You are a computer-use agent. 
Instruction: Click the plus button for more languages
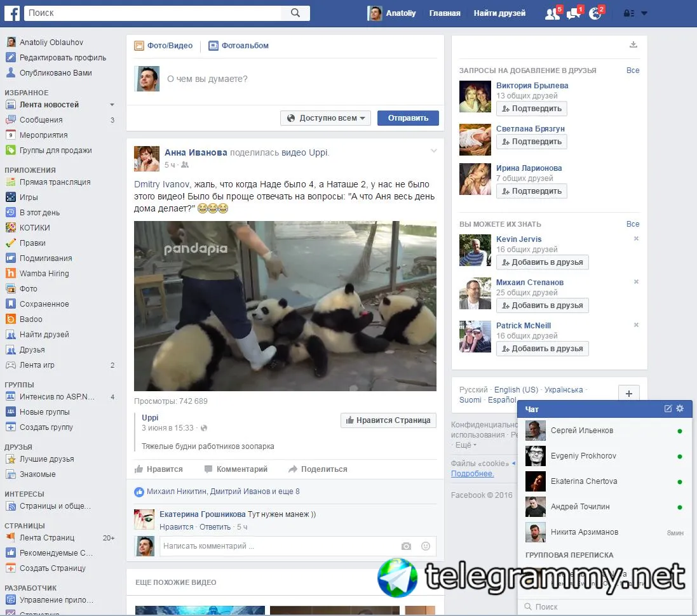[x=628, y=393]
